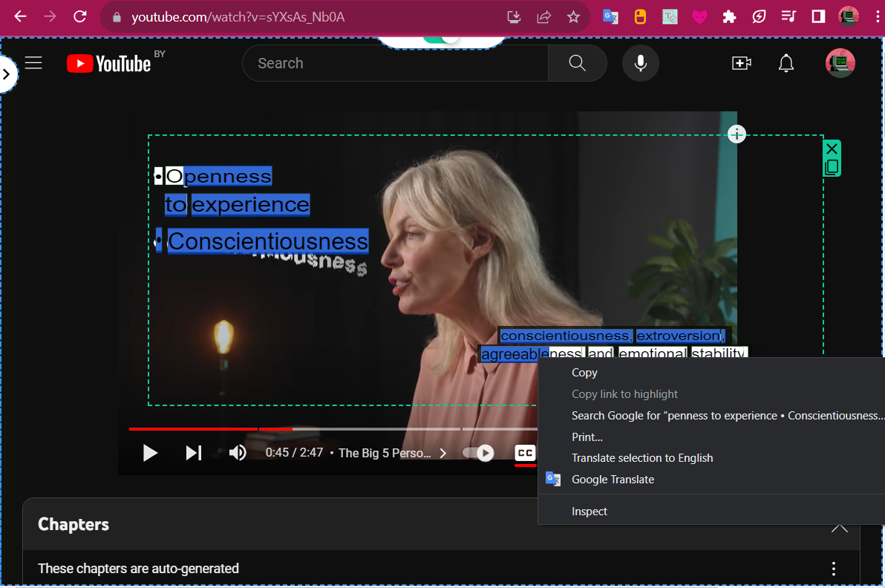Skip to the next video
This screenshot has width=885, height=588.
194,453
